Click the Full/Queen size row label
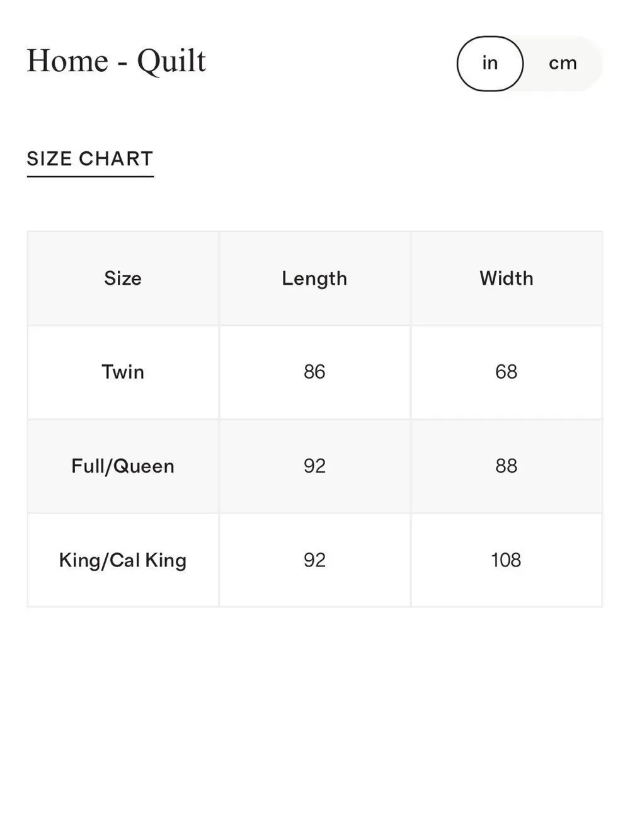Screen dimensions: 630x840 [123, 466]
